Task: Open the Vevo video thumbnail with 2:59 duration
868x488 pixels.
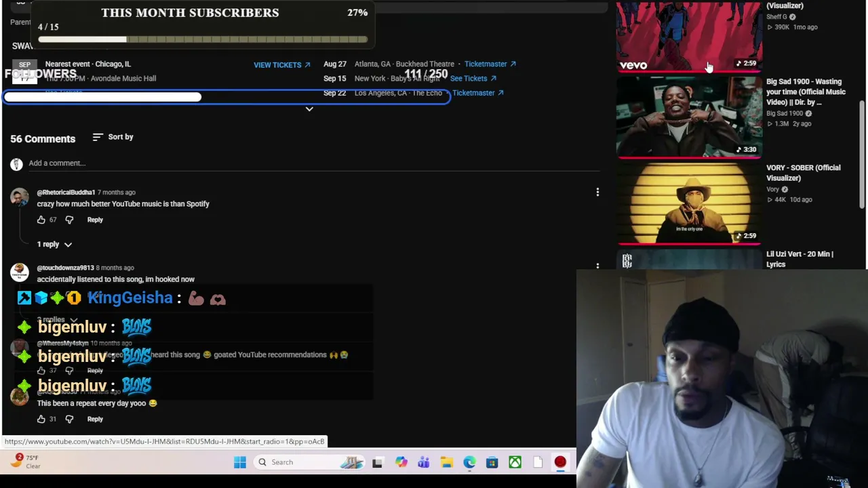Action: 689,36
